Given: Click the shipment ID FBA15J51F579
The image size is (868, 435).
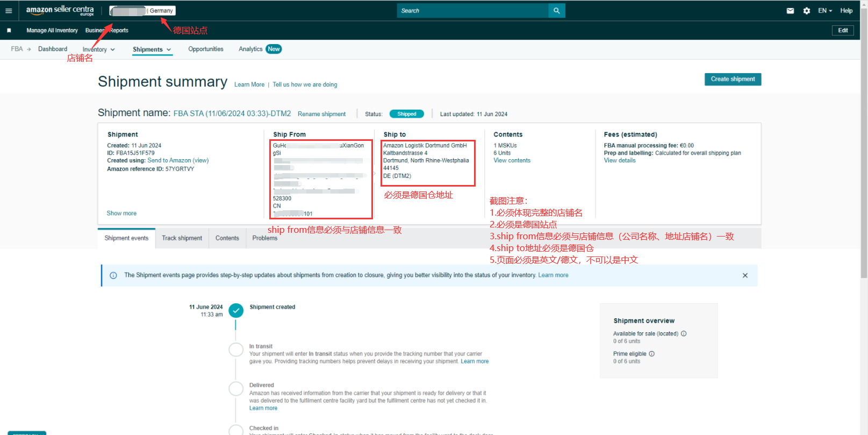Looking at the screenshot, I should [x=135, y=153].
